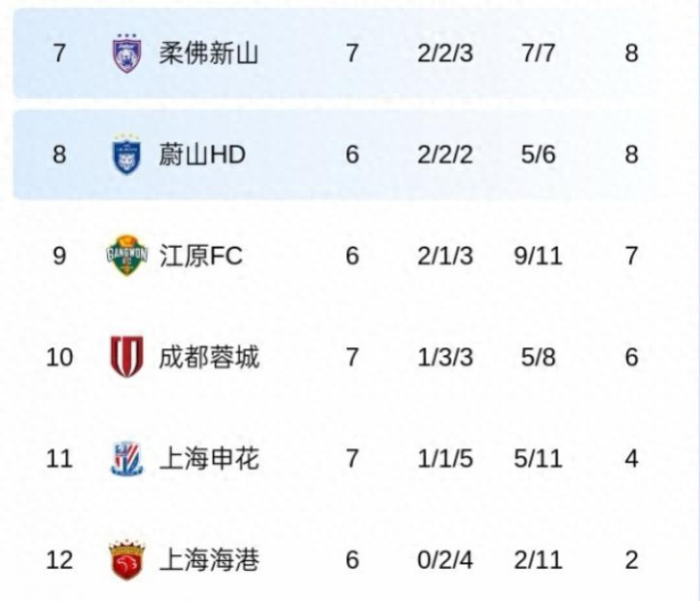The height and width of the screenshot is (601, 700).
Task: Click rank number 7 in standings
Action: 59,53
